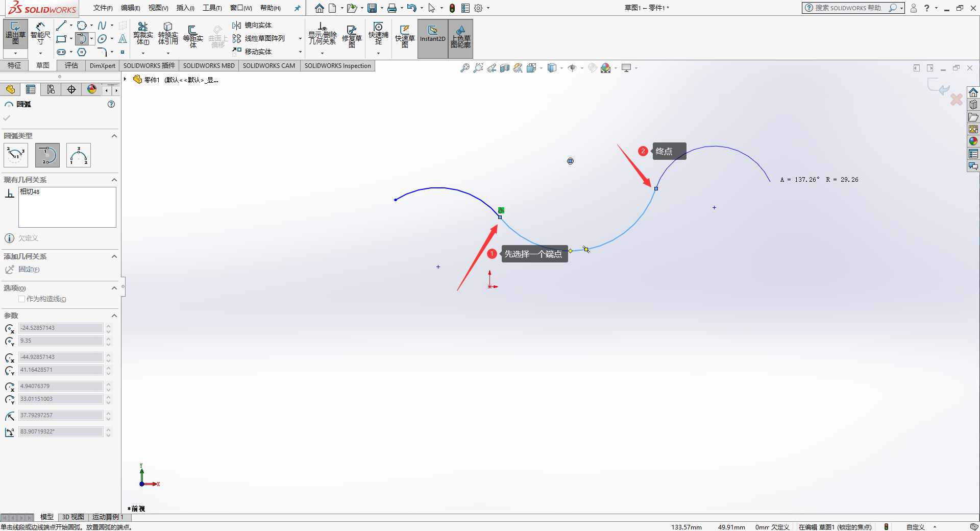The width and height of the screenshot is (980, 531).
Task: Click the Appearances color ball in task pane
Action: pyautogui.click(x=973, y=141)
